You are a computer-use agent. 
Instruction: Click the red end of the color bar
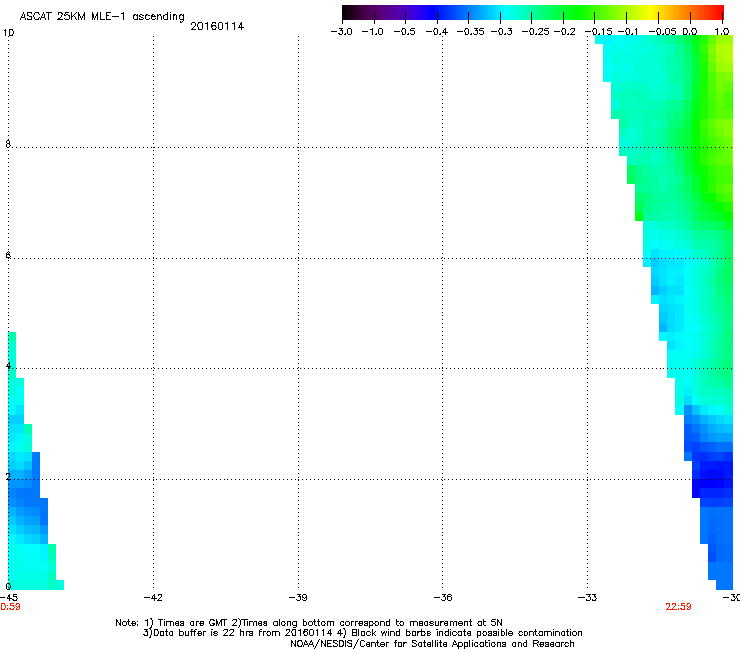pos(717,13)
